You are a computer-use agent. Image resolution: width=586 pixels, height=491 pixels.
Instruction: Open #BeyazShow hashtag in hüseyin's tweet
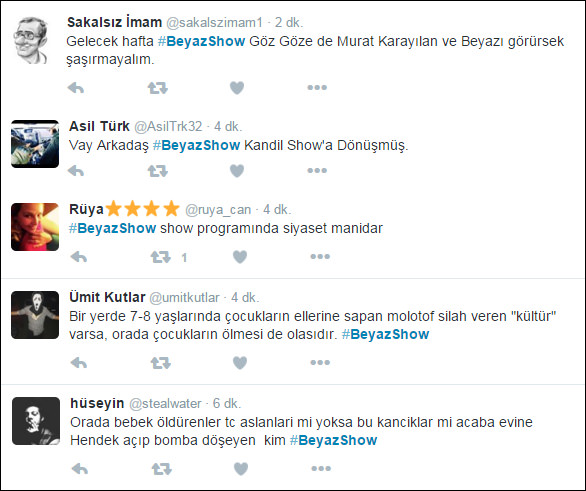334,440
